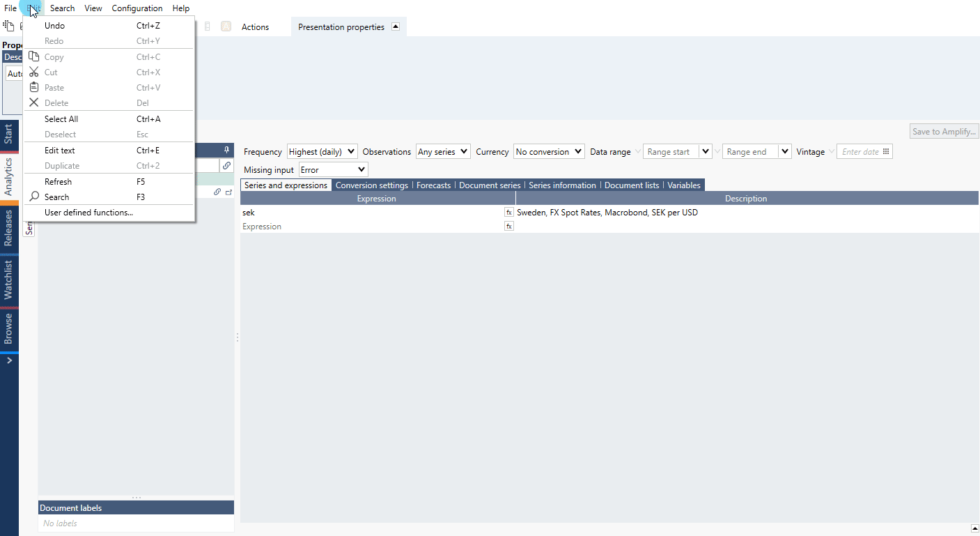Click the Document labels panel header

(x=136, y=508)
